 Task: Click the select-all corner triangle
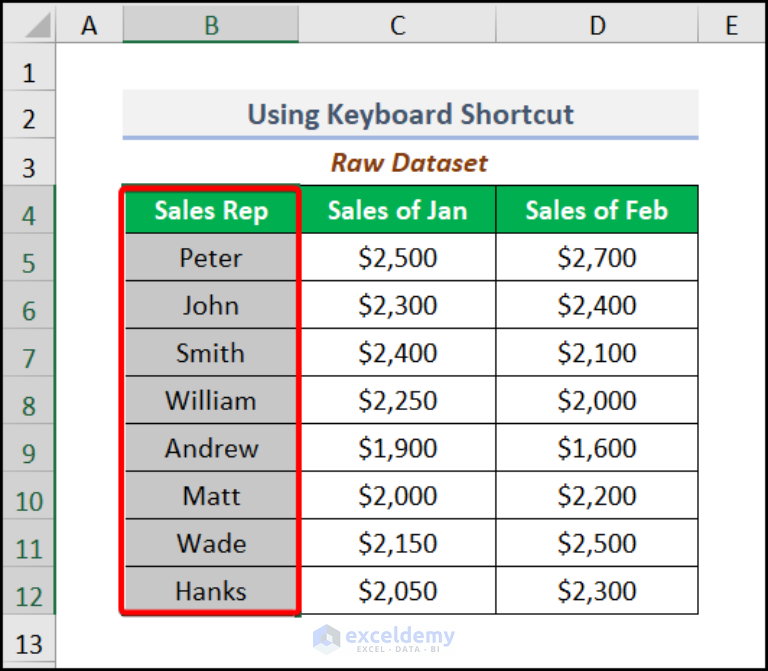28,25
